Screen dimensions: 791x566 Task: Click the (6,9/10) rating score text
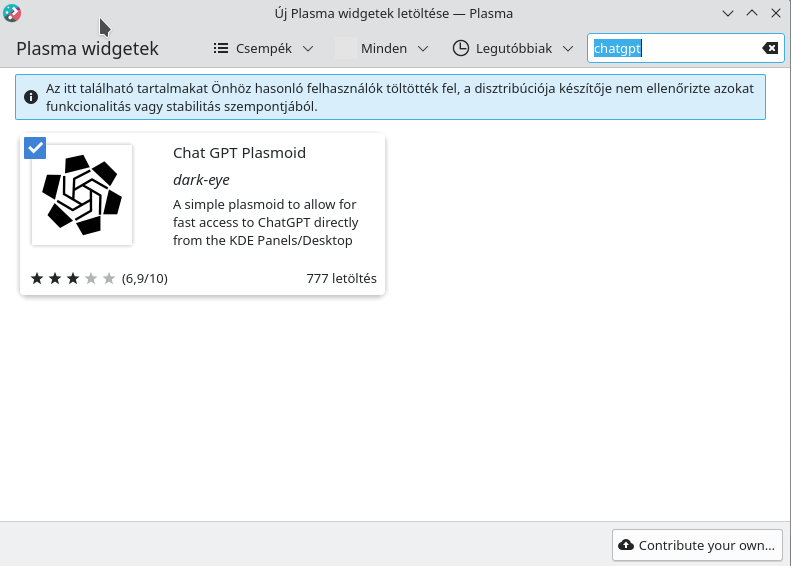(145, 278)
